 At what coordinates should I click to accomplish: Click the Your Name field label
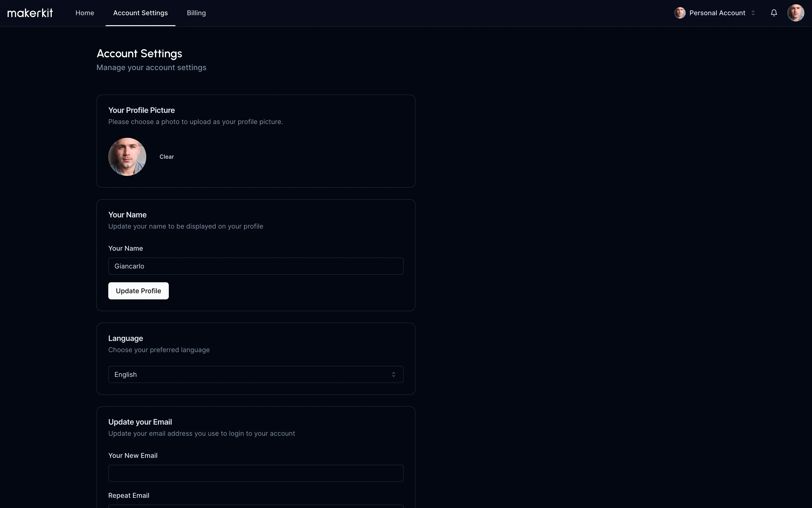coord(126,248)
